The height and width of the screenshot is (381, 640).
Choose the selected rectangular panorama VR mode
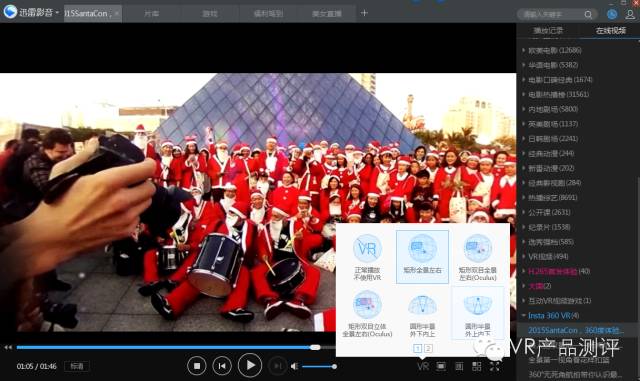pos(422,257)
